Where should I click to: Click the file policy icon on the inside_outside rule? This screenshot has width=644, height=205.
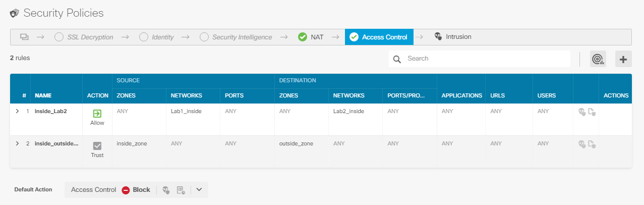592,144
